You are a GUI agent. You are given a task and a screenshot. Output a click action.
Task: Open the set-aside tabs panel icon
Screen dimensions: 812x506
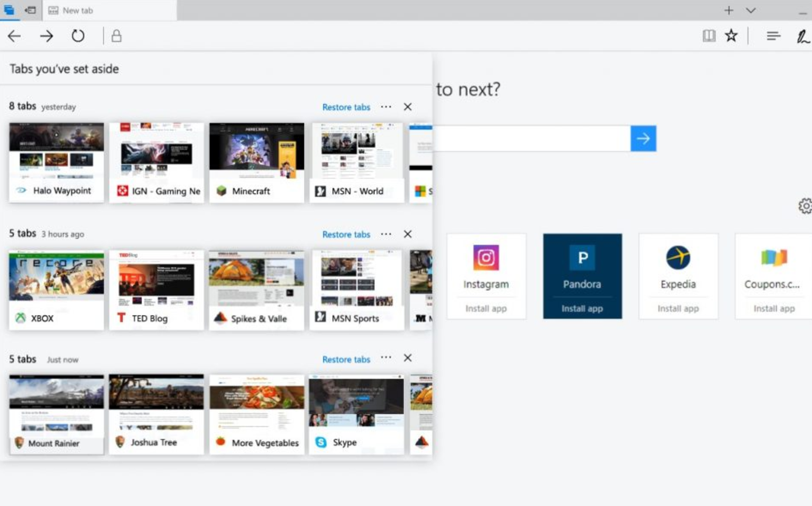9,10
